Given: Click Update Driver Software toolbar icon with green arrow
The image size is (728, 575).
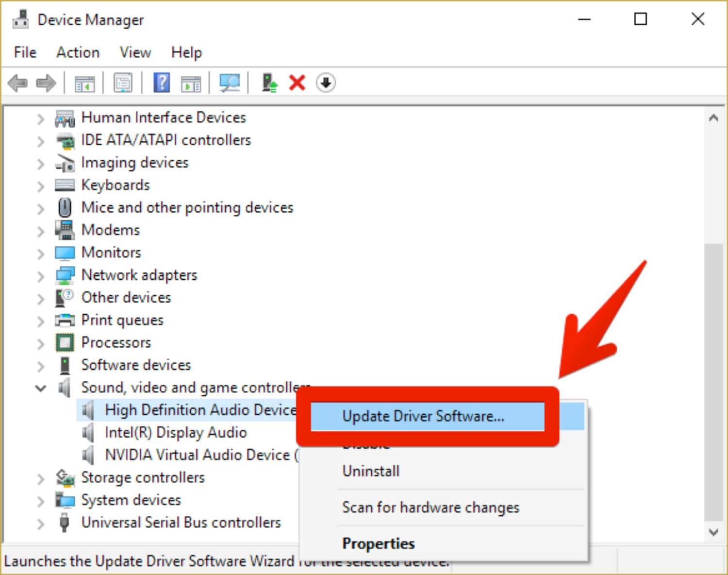Looking at the screenshot, I should click(x=269, y=83).
